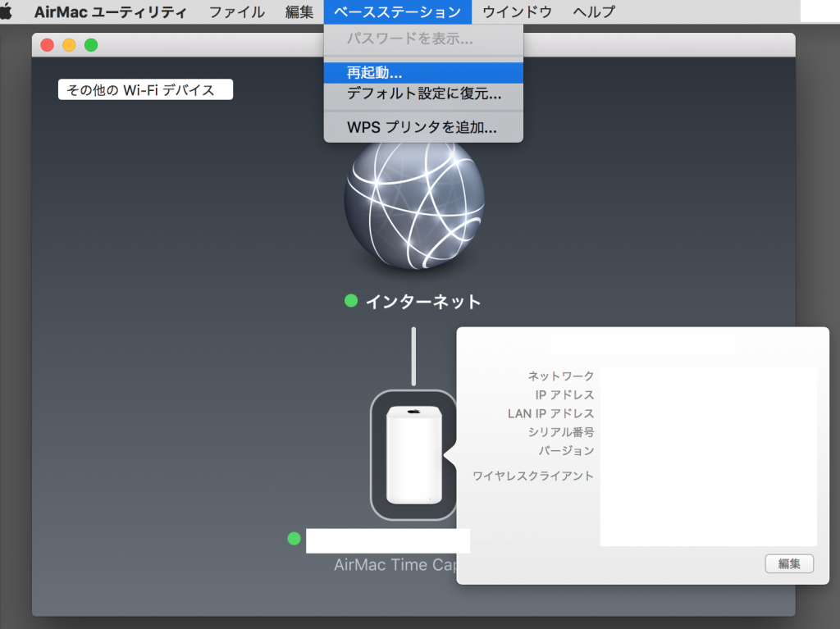Click the ワイヤレスクライアント label
The image size is (840, 629).
533,476
